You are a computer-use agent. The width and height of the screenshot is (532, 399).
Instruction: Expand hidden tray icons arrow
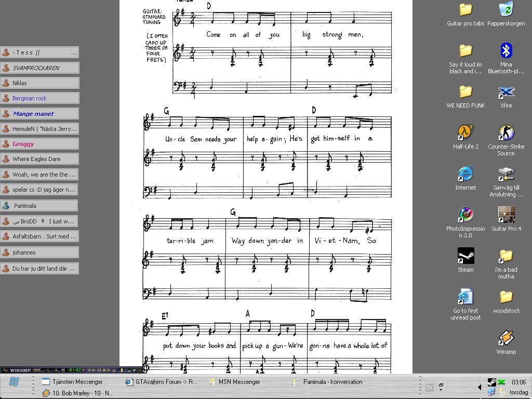tap(479, 387)
